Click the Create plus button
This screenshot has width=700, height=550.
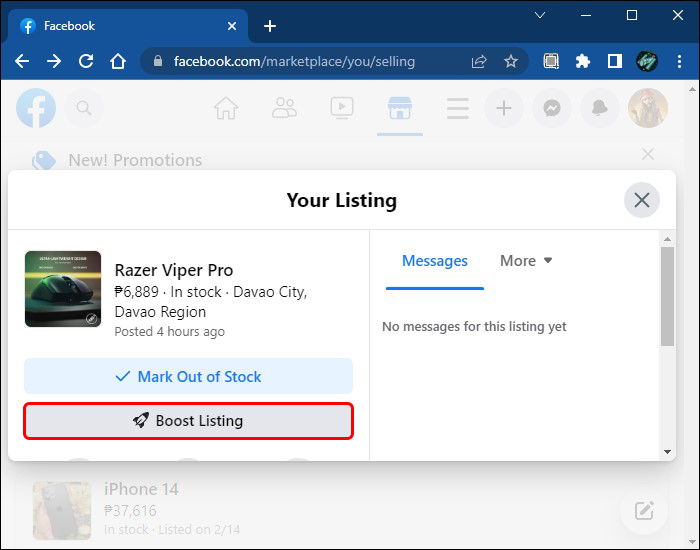pyautogui.click(x=504, y=108)
